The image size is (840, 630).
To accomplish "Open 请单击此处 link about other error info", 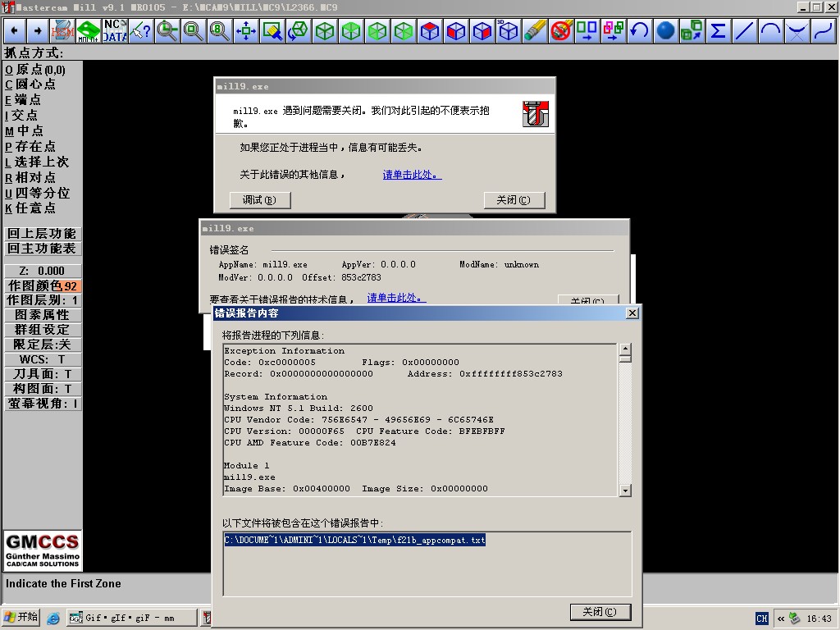I will [x=412, y=175].
